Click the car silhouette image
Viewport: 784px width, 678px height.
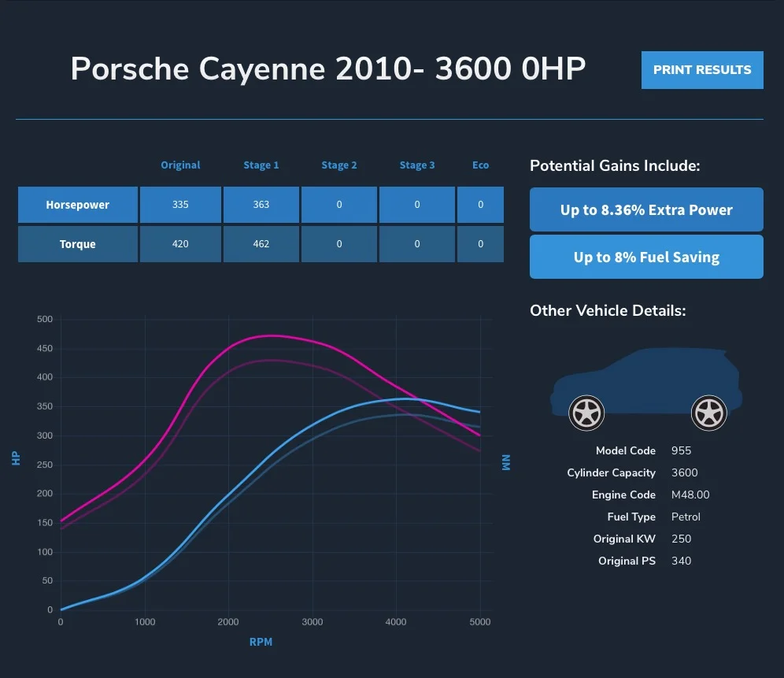(646, 389)
